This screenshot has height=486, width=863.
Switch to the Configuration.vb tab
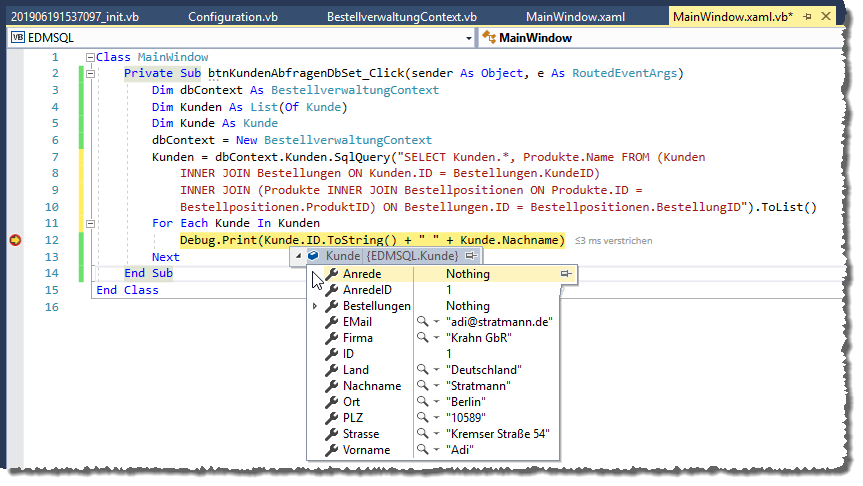click(x=233, y=18)
